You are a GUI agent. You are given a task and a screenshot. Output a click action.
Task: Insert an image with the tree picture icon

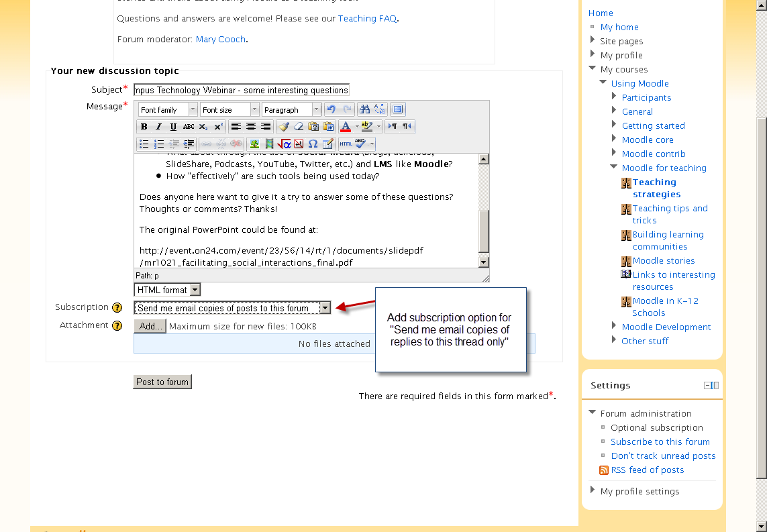pos(254,144)
